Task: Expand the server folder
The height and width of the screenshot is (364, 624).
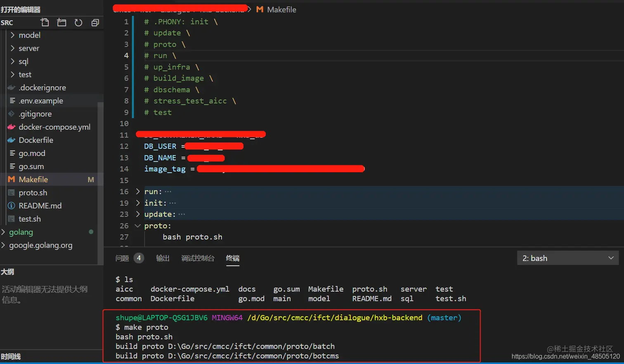Action: [12, 48]
